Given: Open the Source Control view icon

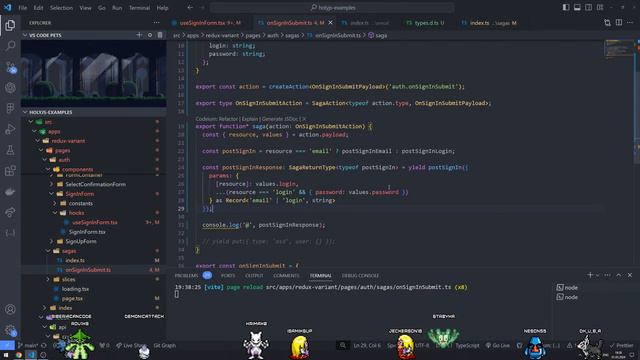Looking at the screenshot, I should tap(10, 67).
